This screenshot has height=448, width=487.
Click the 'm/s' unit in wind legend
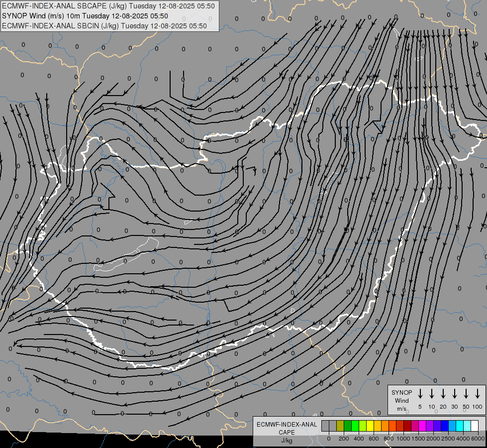[x=401, y=409]
